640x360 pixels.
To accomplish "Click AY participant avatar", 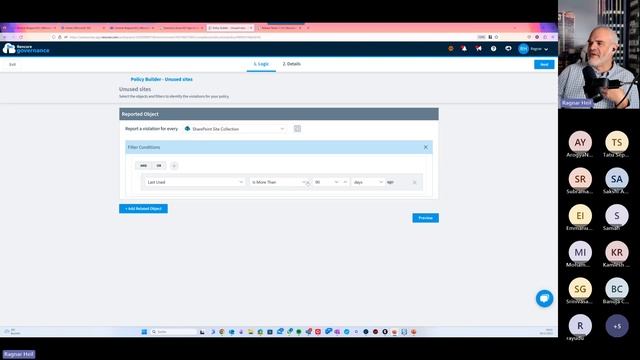I will coord(580,142).
